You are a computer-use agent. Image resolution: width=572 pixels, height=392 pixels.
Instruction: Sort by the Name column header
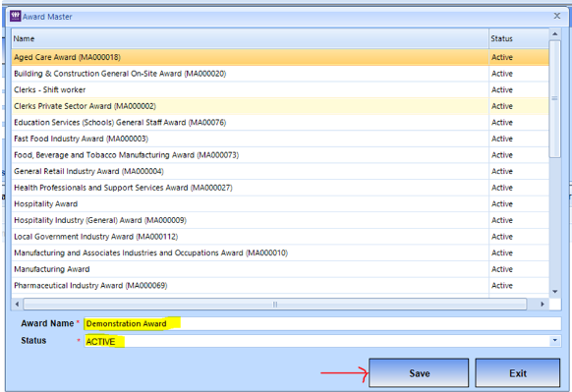point(251,38)
